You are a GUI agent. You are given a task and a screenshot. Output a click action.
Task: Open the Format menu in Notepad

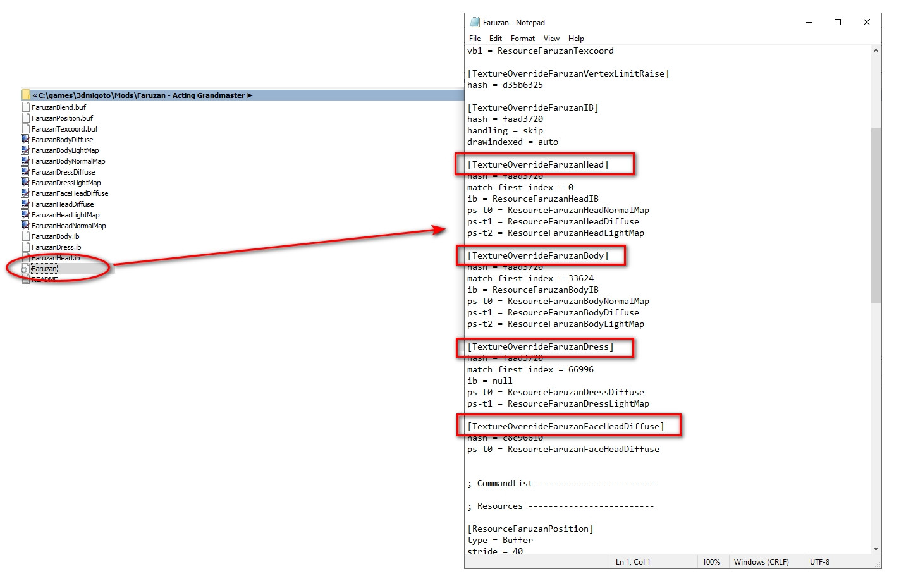522,39
